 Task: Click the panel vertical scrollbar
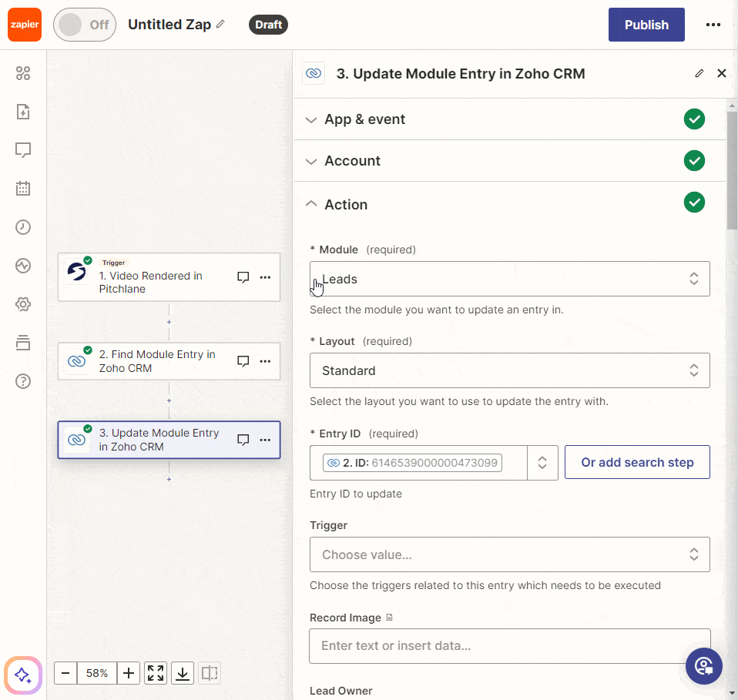point(731,170)
